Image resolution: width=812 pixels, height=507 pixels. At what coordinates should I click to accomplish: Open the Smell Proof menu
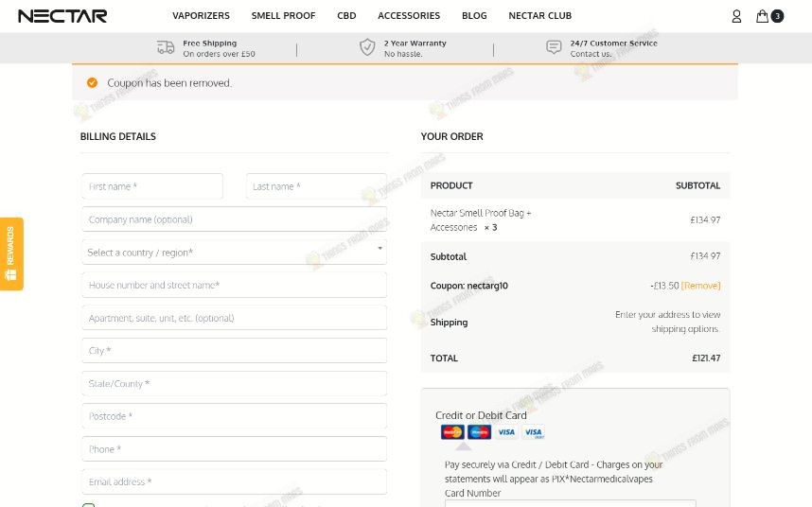pyautogui.click(x=283, y=16)
